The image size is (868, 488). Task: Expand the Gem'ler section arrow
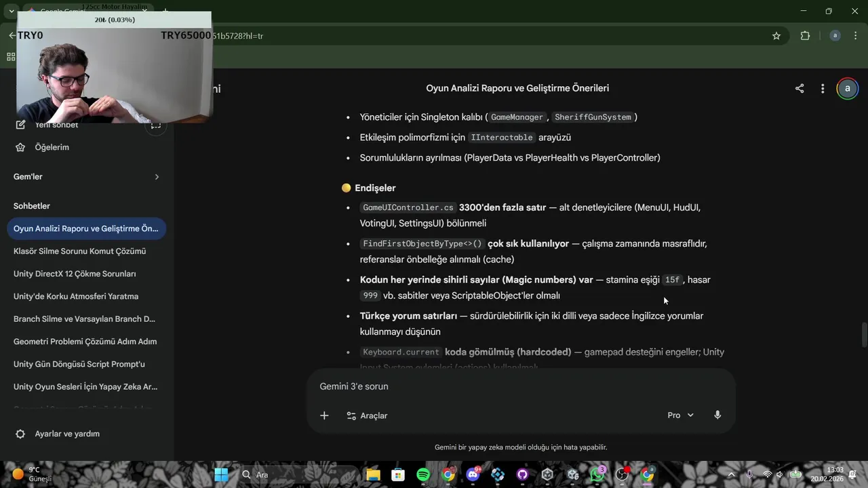[157, 177]
